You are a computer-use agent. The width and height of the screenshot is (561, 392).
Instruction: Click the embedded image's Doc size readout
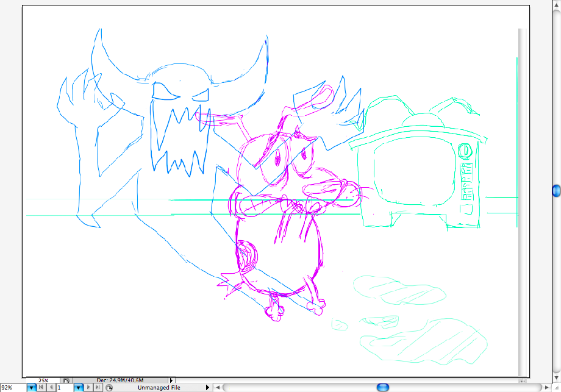click(x=120, y=380)
